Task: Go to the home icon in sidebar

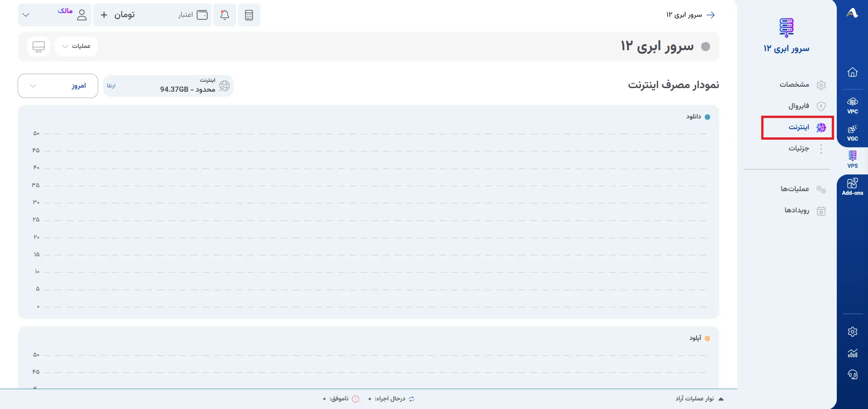Action: click(x=853, y=72)
